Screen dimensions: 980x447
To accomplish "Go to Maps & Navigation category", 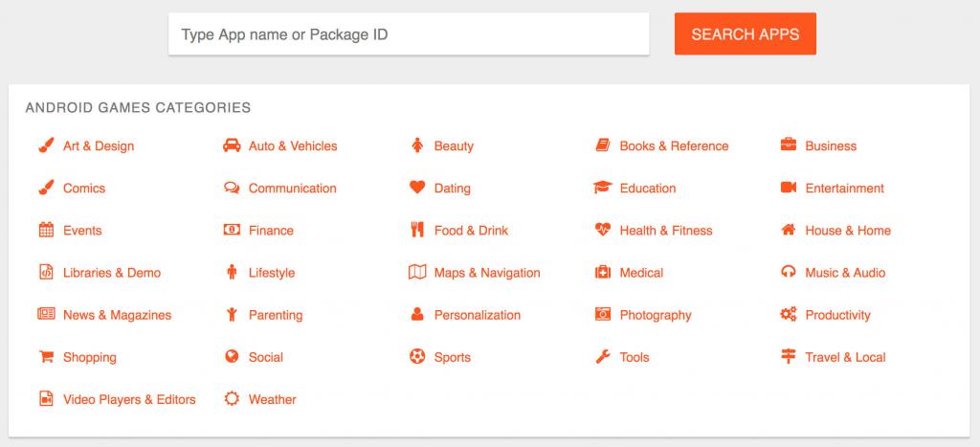I will (x=487, y=273).
